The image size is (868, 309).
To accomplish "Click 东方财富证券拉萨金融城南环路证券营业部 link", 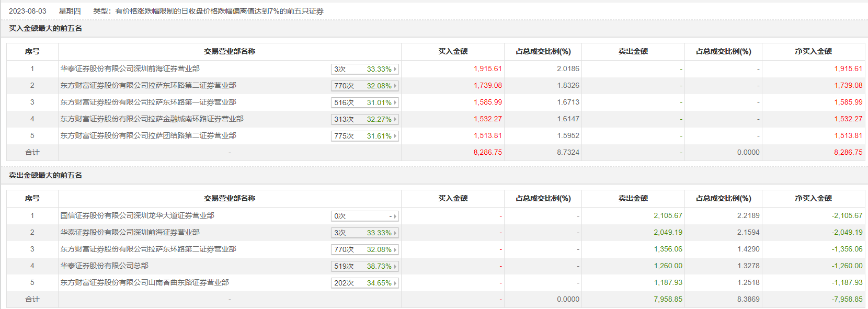I will click(x=152, y=119).
